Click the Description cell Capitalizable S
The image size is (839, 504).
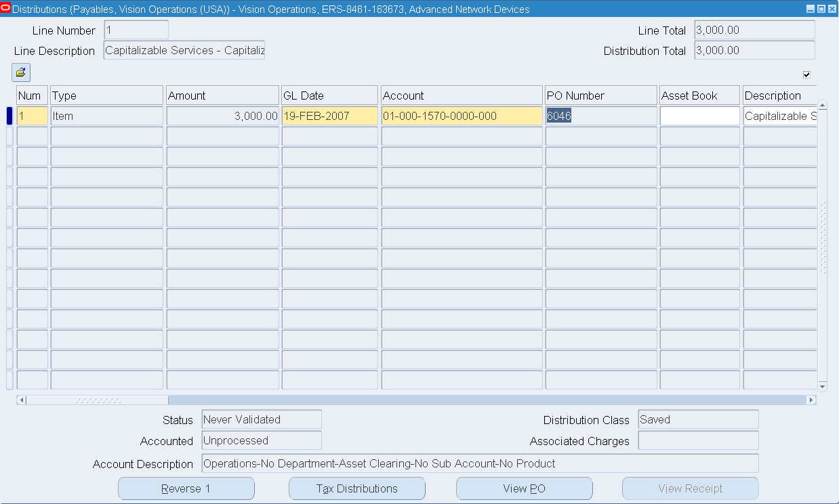779,116
